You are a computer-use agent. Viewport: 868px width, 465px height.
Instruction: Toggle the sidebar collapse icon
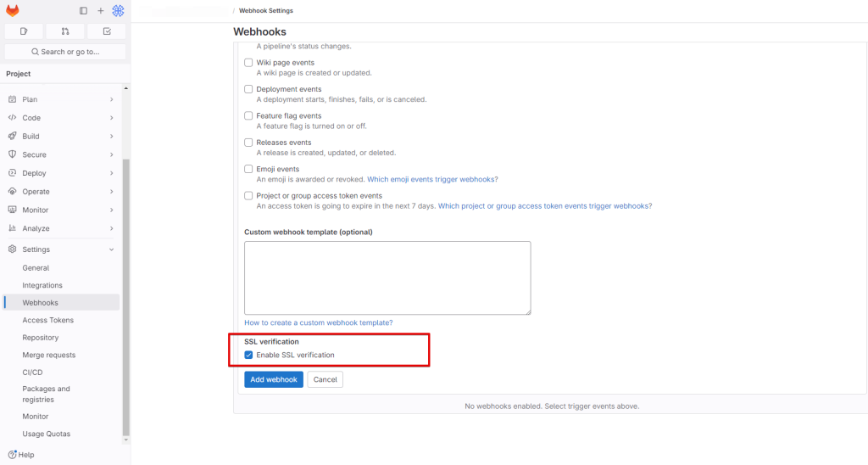[x=83, y=11]
